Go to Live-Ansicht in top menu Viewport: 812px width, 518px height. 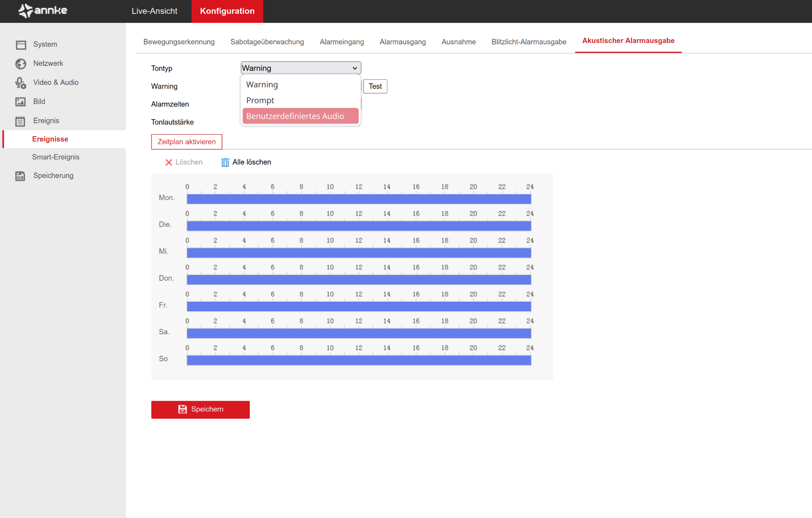(154, 11)
